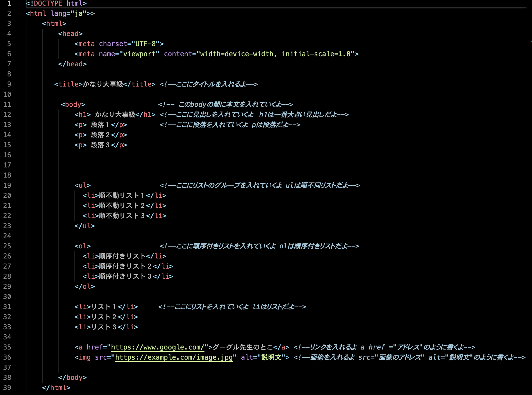Image resolution: width=532 pixels, height=395 pixels.
Task: Click the opening body tag
Action: (72, 104)
